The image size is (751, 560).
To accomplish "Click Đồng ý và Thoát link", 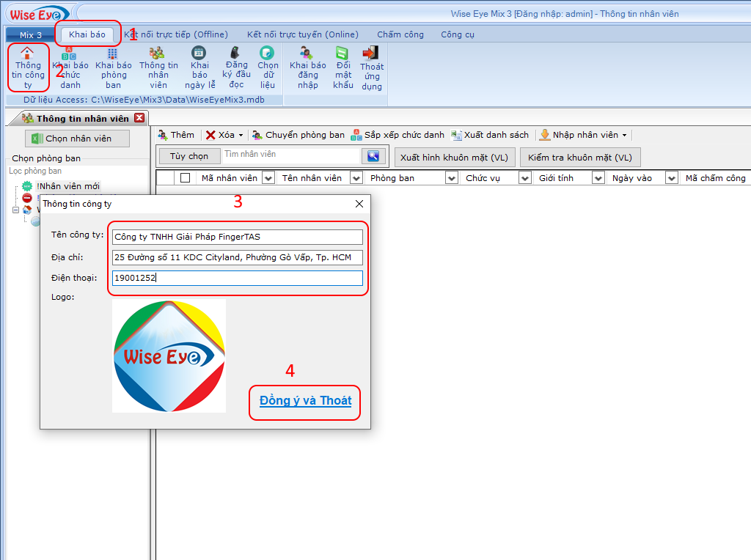I will click(305, 401).
